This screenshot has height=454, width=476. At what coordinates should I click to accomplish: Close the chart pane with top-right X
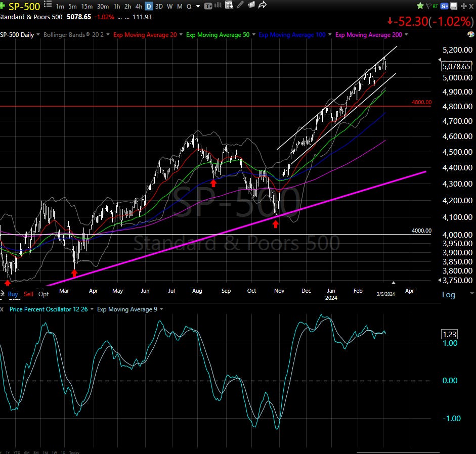(x=471, y=6)
